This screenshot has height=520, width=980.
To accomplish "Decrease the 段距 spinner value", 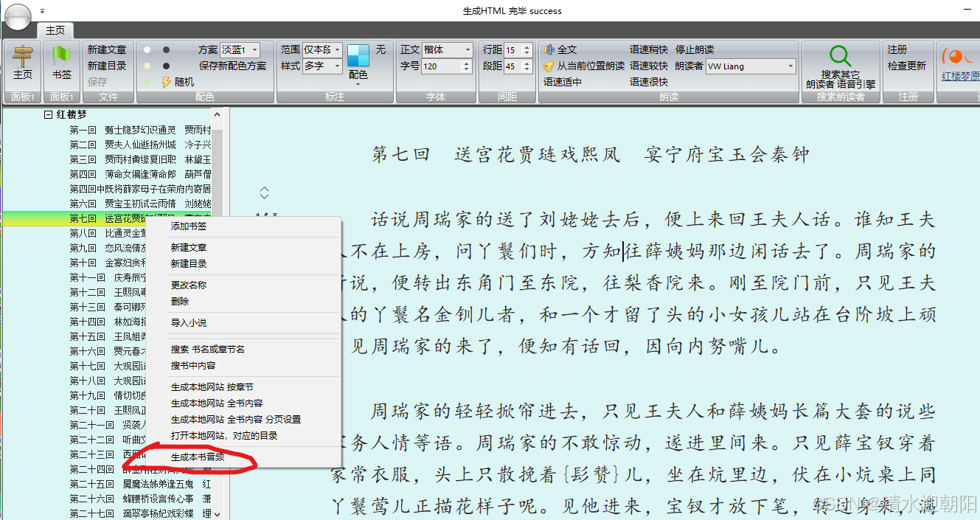I will (527, 69).
